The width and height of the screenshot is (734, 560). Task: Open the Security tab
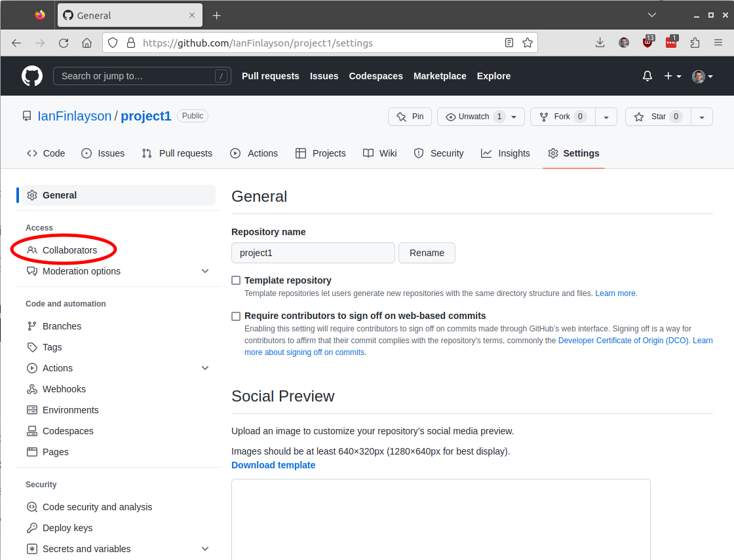click(439, 153)
